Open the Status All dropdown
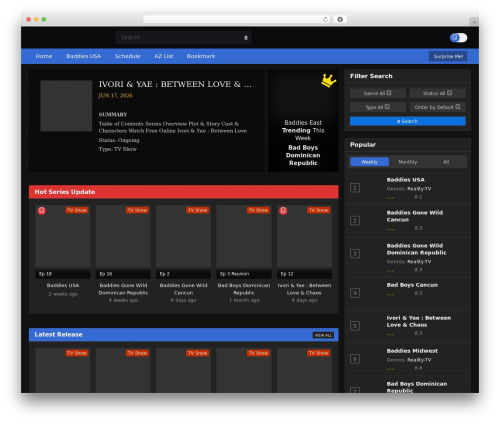This screenshot has width=500, height=423. click(437, 93)
